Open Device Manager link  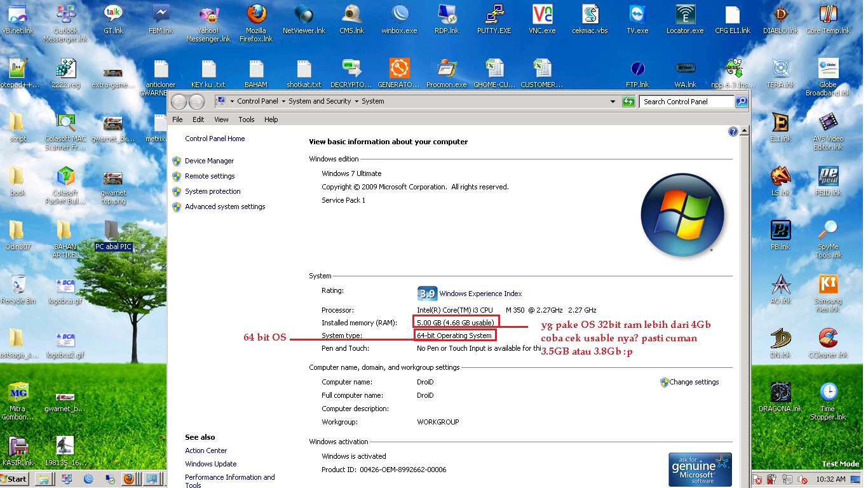tap(209, 161)
